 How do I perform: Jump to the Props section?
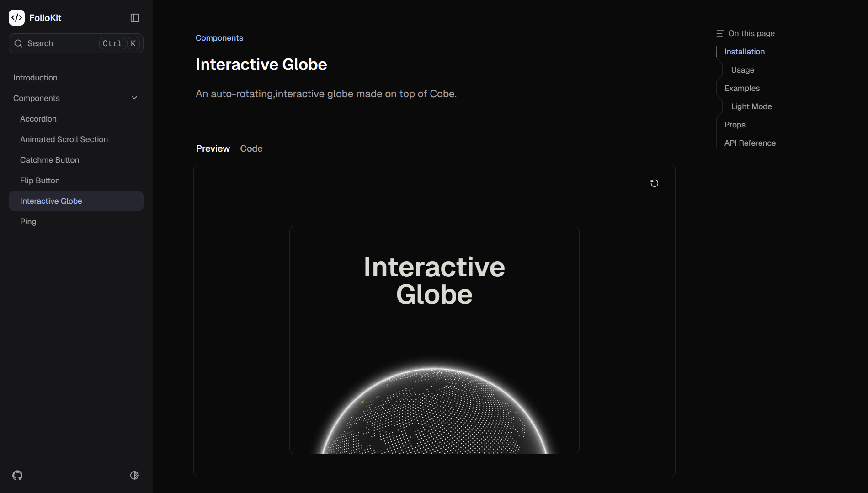click(735, 125)
